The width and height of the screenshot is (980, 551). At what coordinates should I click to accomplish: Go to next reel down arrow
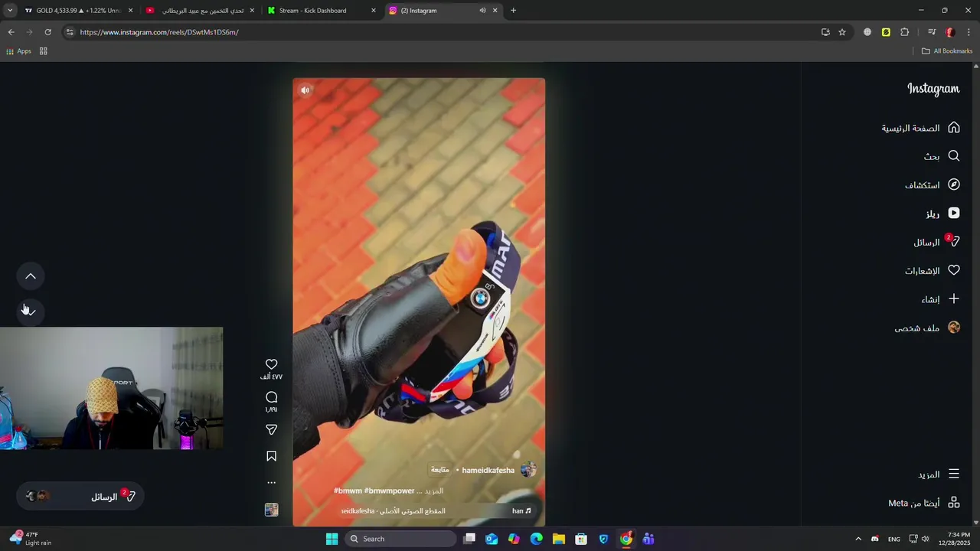pos(31,311)
